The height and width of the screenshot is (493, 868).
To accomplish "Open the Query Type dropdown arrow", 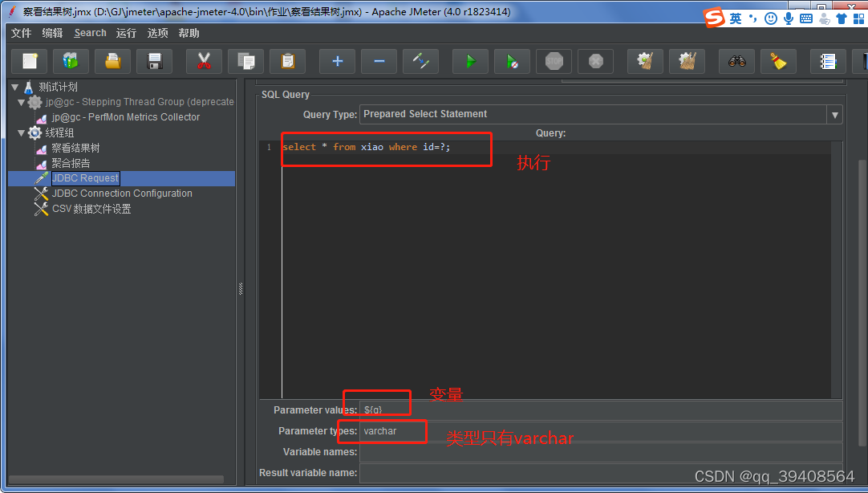I will (835, 115).
